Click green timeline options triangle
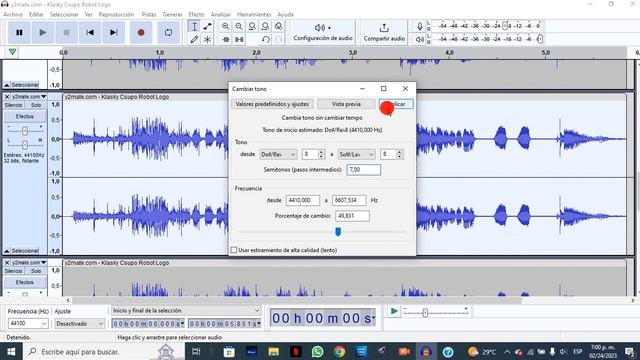 coord(12,52)
